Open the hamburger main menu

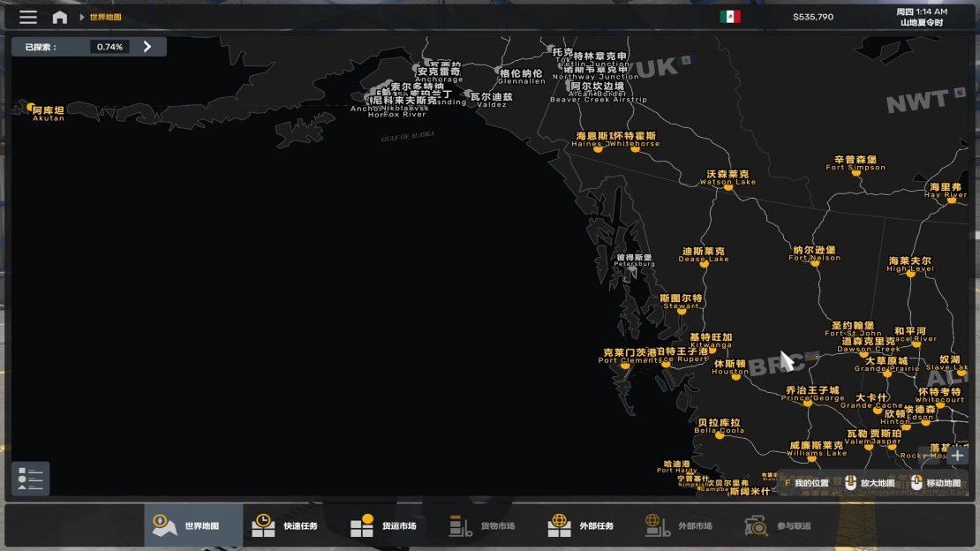(x=28, y=17)
